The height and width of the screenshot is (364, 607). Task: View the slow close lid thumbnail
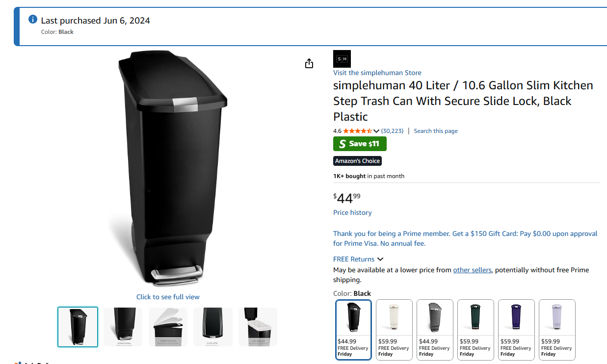[x=168, y=327]
